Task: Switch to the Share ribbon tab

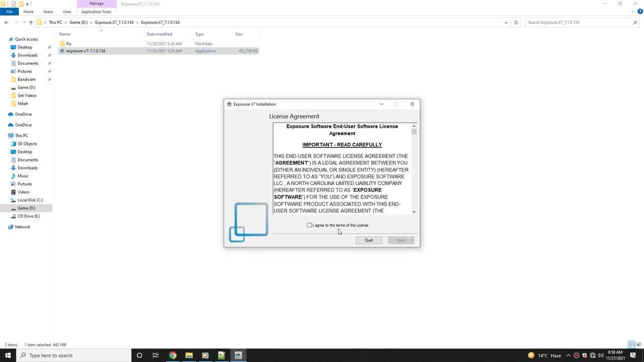Action: tap(48, 12)
